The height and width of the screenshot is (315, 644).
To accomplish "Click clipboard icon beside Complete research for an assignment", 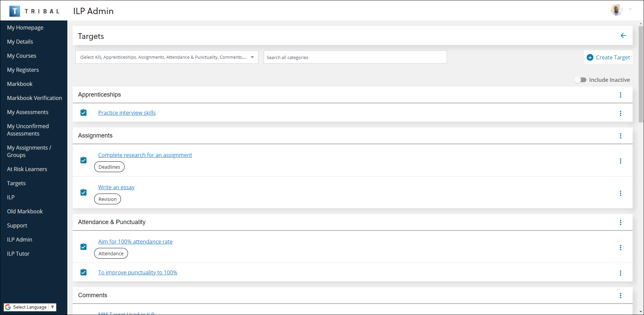I will (83, 160).
